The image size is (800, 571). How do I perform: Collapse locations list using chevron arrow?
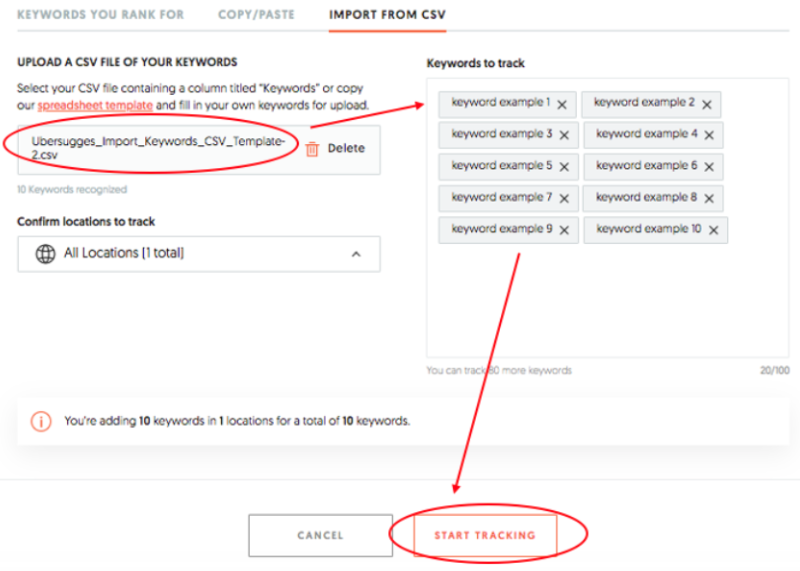(356, 254)
